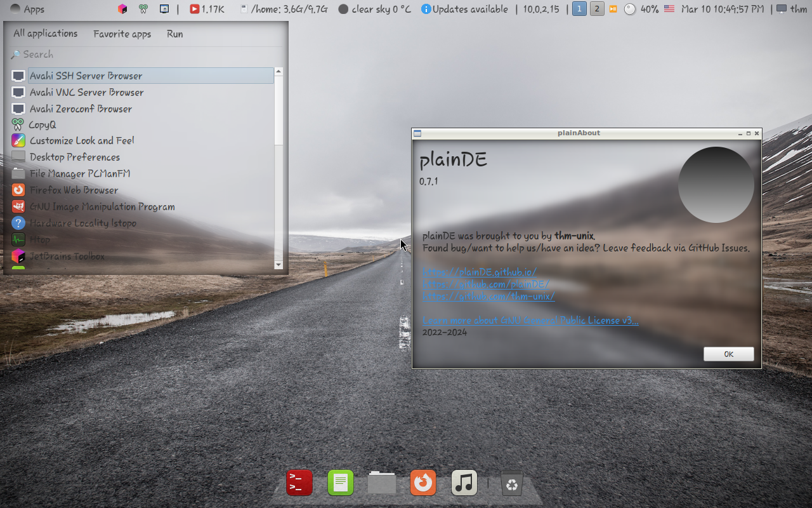Launch Avahi Zeroconf Browser
The height and width of the screenshot is (508, 812).
142,109
